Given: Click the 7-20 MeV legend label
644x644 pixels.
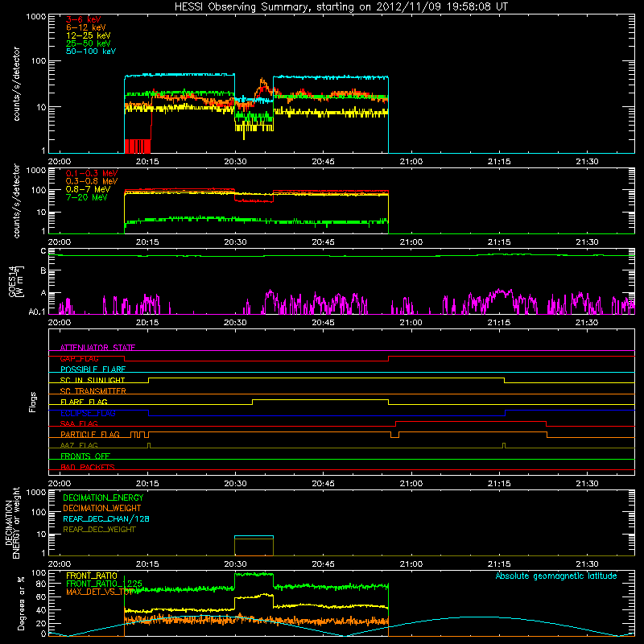Looking at the screenshot, I should 86,197.
